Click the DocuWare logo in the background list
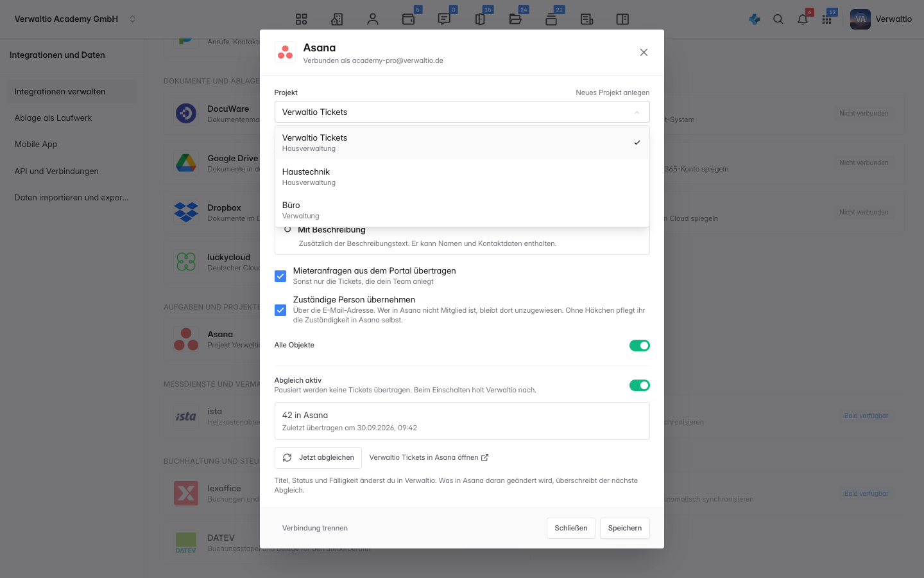The width and height of the screenshot is (924, 578). (186, 114)
